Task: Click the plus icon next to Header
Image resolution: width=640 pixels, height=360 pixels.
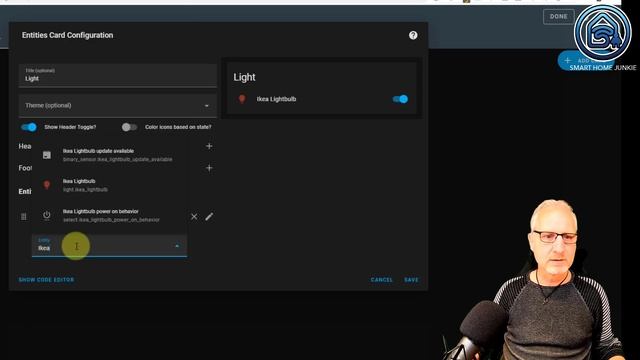Action: [209, 146]
